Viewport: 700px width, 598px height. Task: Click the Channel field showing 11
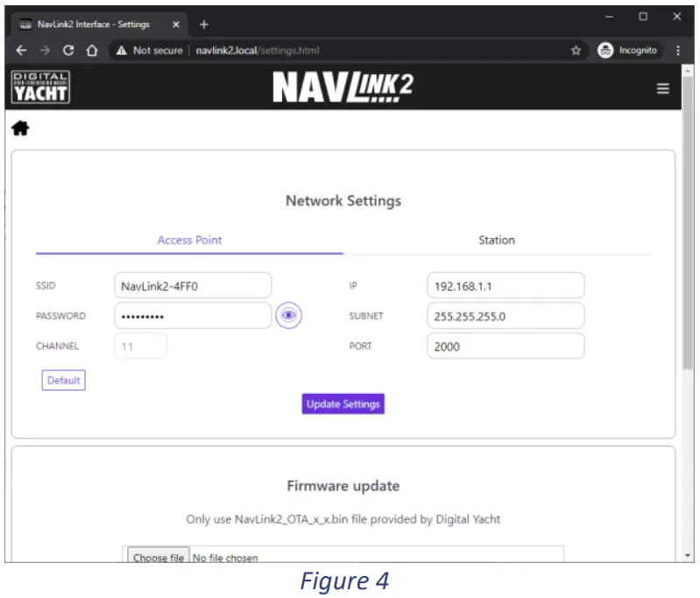141,347
